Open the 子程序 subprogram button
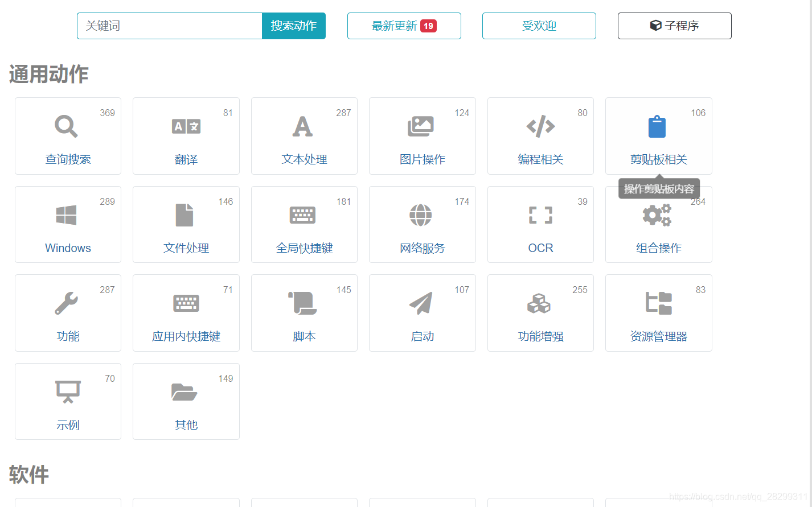Image resolution: width=812 pixels, height=507 pixels. pos(675,26)
